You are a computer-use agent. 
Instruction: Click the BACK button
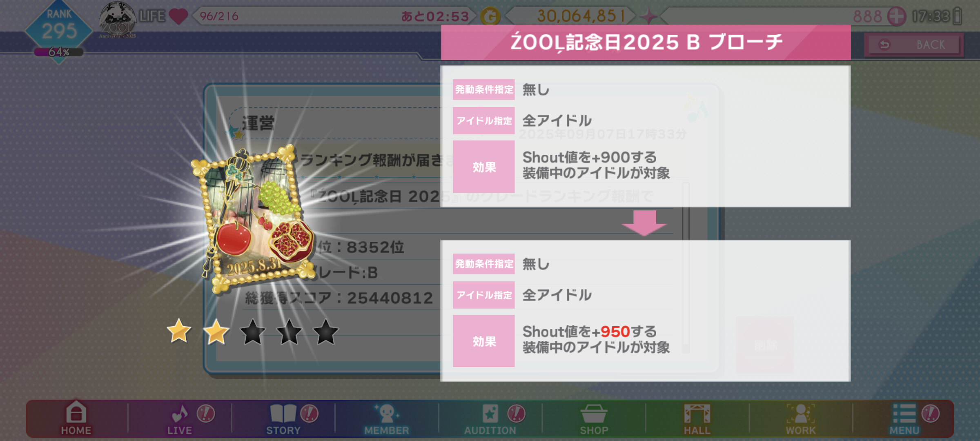[x=914, y=45]
